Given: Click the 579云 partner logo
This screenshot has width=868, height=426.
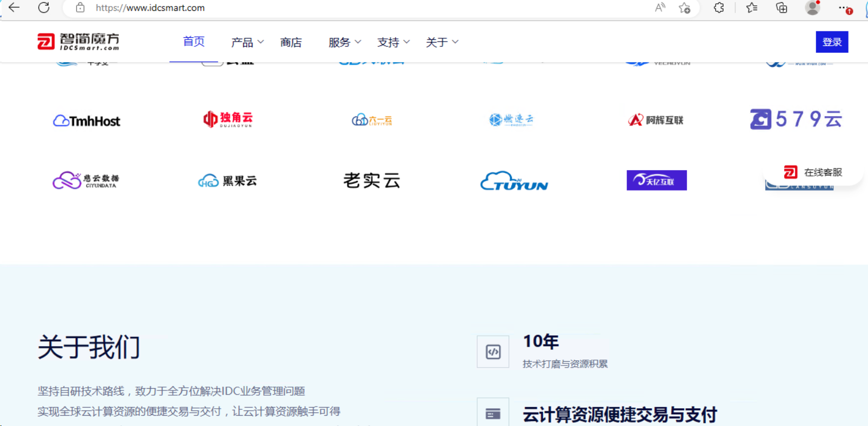Looking at the screenshot, I should (796, 119).
